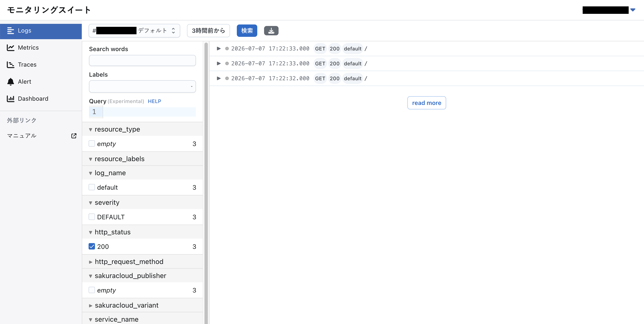Uncheck the 200 http_status checkbox

[x=92, y=246]
